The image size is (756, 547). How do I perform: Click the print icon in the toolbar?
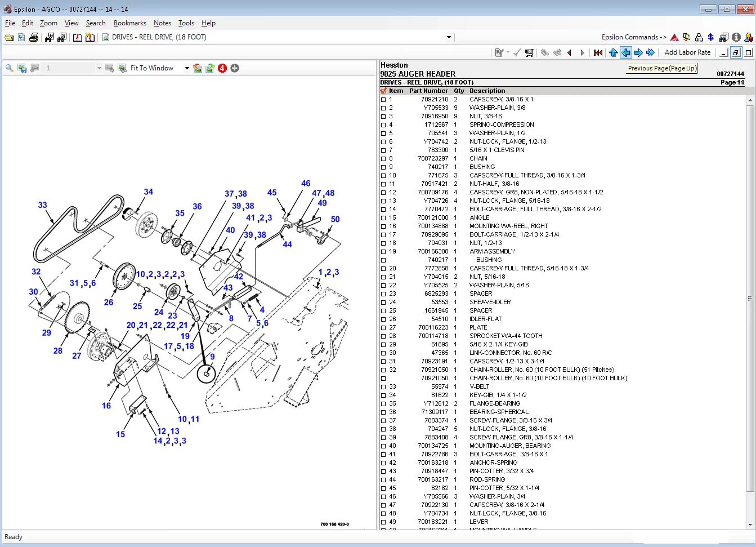34,37
